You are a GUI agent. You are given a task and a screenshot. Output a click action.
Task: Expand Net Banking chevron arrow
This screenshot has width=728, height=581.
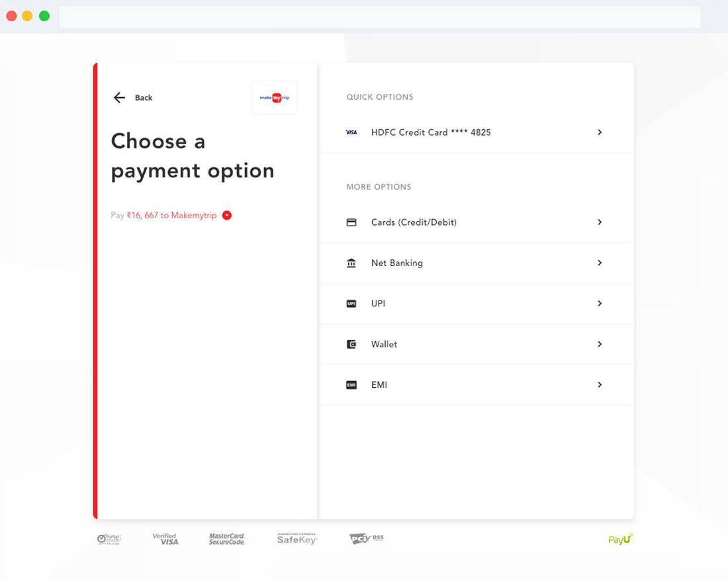click(x=600, y=263)
